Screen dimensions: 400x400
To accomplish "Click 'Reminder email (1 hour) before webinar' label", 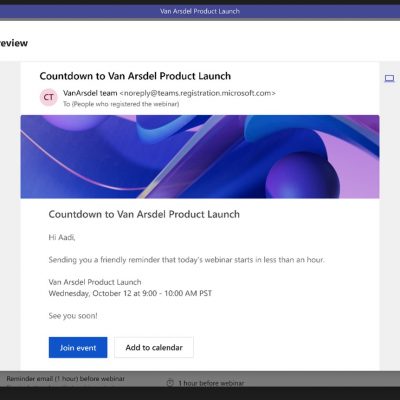I will point(66,379).
